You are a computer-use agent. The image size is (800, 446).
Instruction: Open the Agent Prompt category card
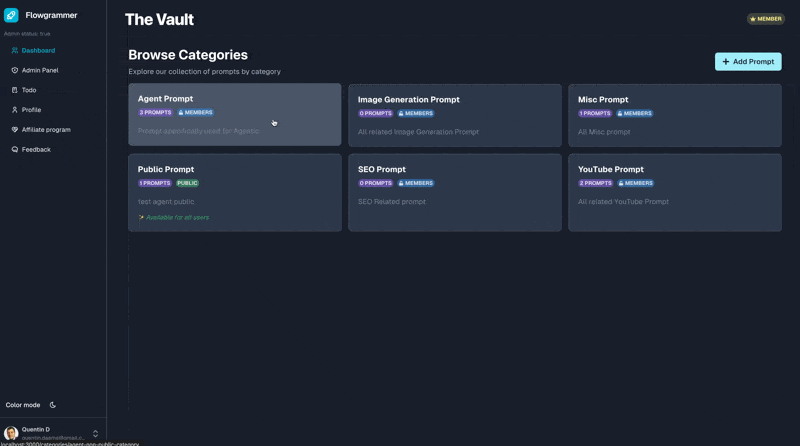(x=235, y=115)
